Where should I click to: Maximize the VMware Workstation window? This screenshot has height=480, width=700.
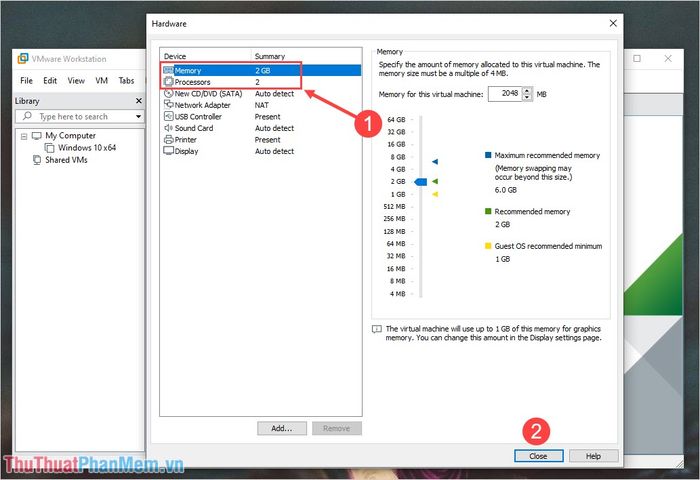pos(637,58)
